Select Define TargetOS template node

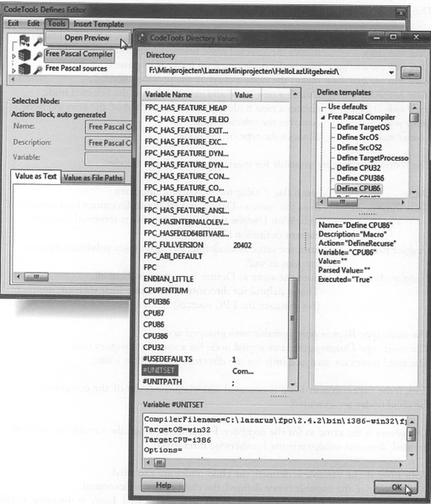click(x=363, y=127)
